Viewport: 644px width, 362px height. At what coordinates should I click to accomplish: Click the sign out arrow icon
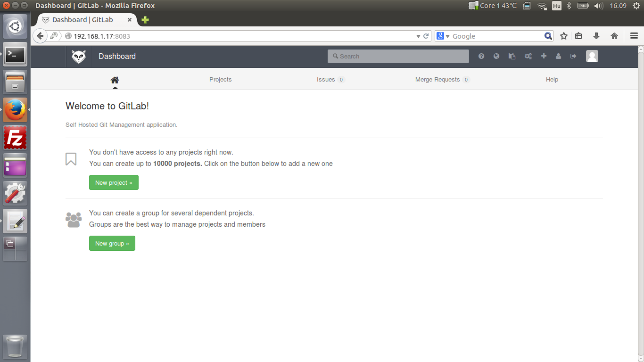pos(573,56)
